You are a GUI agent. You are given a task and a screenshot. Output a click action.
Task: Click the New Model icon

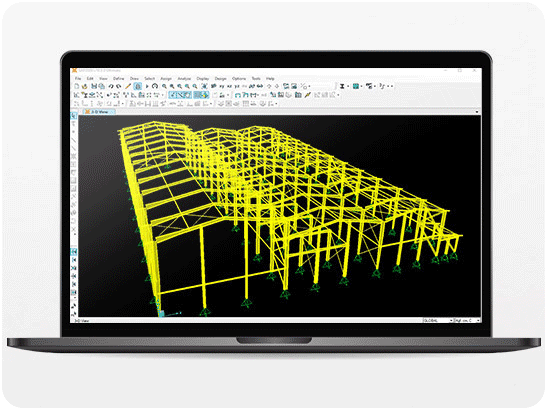click(77, 86)
